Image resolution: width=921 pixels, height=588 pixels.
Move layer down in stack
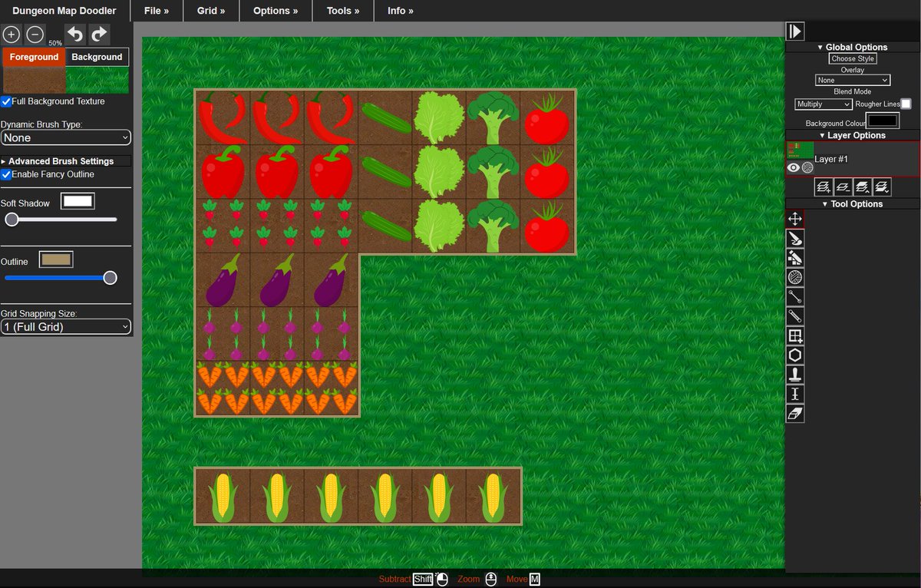point(882,186)
